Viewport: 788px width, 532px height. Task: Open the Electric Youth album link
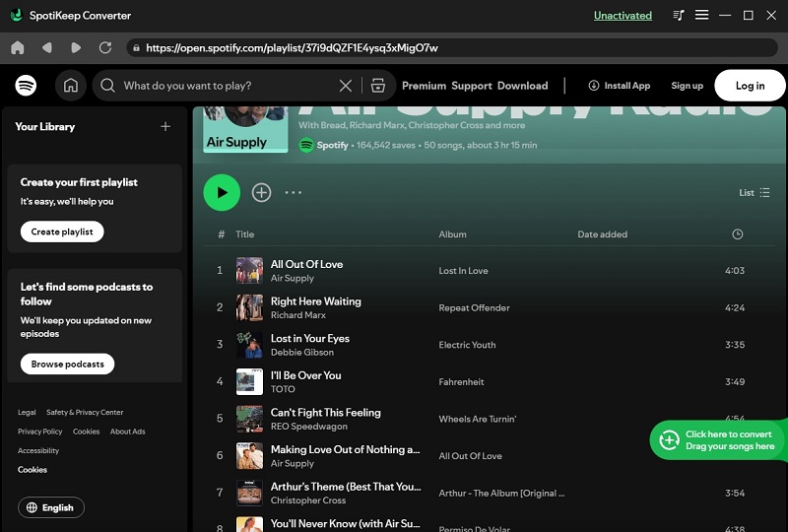[467, 345]
